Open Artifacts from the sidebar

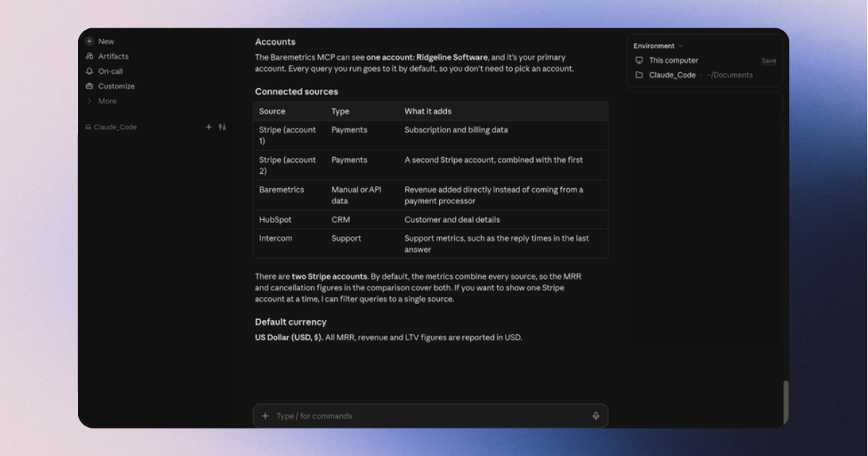(107, 56)
